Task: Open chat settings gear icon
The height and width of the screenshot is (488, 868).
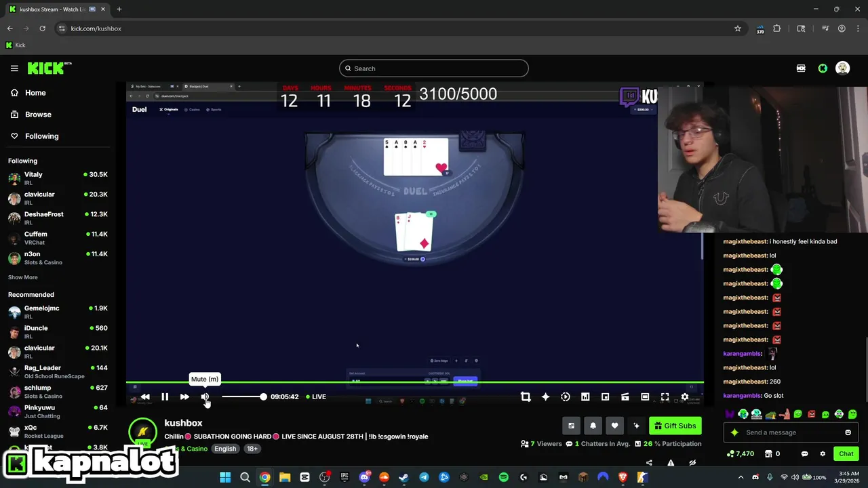Action: tap(823, 453)
